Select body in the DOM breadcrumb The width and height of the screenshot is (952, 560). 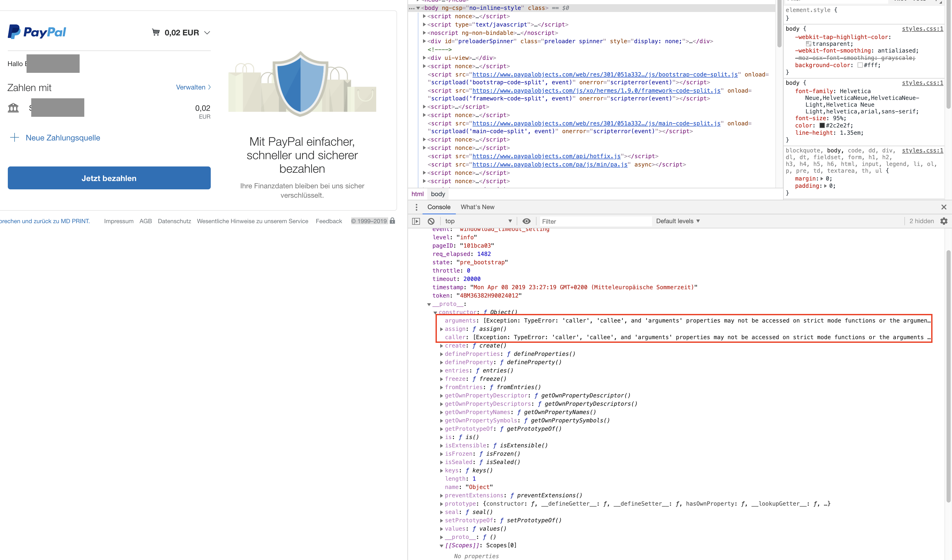(x=438, y=194)
